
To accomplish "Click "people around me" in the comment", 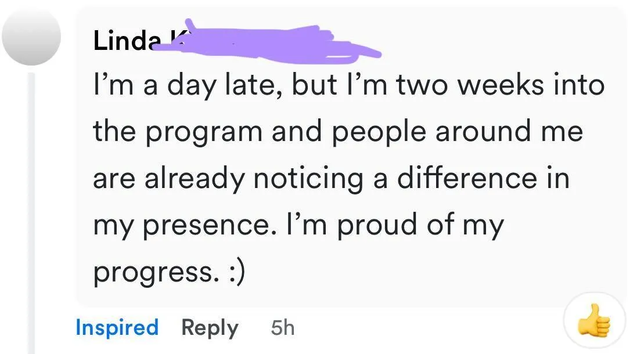I will tap(457, 132).
